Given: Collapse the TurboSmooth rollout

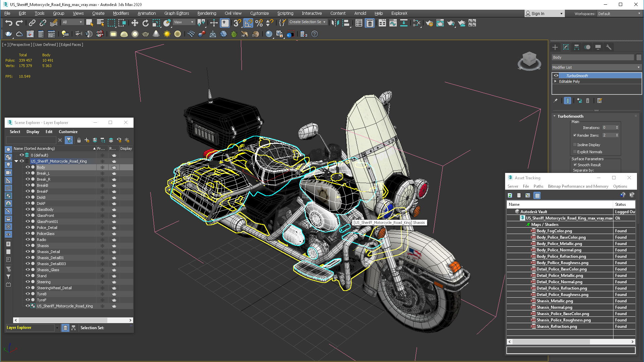Looking at the screenshot, I should pos(554,116).
